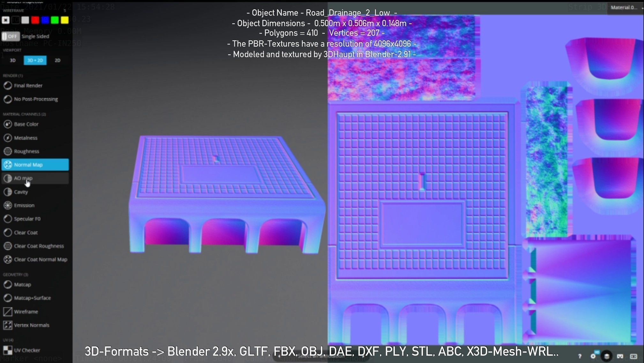Click the help question mark icon
The height and width of the screenshot is (363, 644).
(580, 356)
